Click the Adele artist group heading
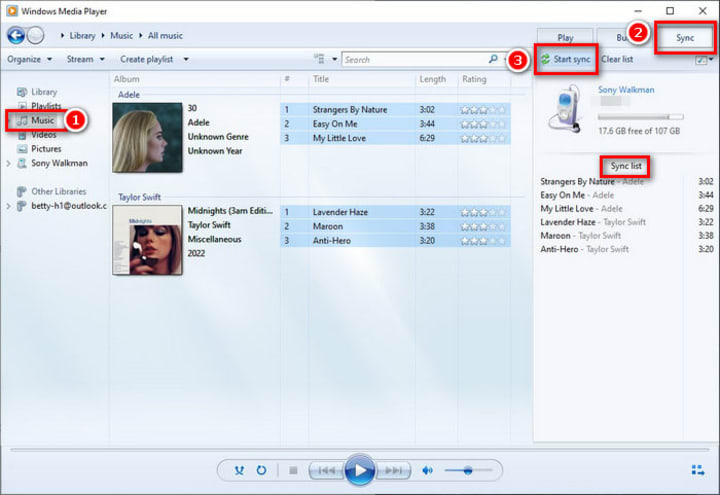This screenshot has width=720, height=495. pyautogui.click(x=129, y=95)
